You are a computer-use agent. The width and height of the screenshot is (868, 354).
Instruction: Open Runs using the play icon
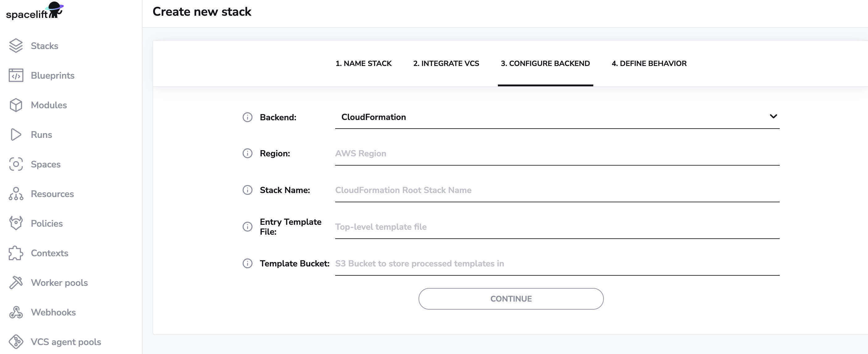(16, 135)
